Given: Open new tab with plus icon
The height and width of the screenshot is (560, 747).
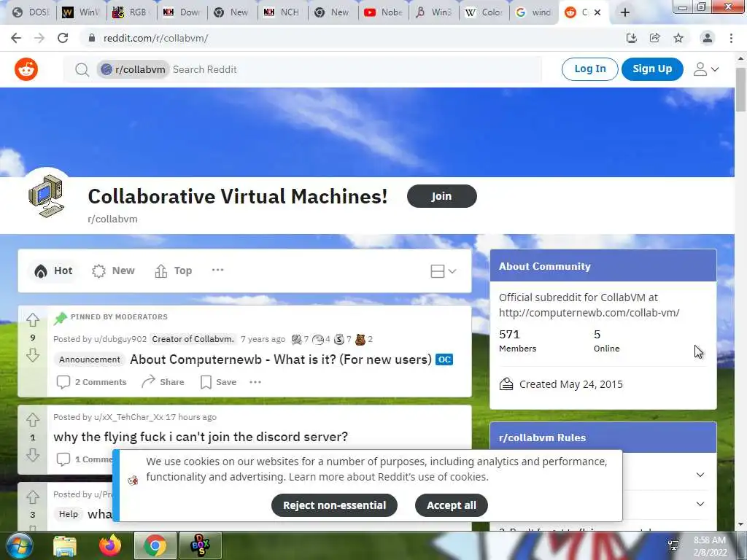Looking at the screenshot, I should pos(625,12).
